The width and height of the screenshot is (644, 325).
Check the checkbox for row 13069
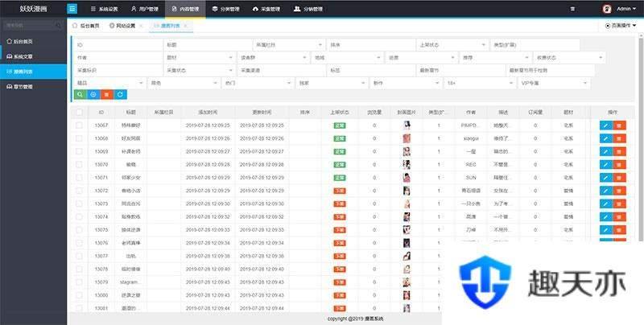79,151
